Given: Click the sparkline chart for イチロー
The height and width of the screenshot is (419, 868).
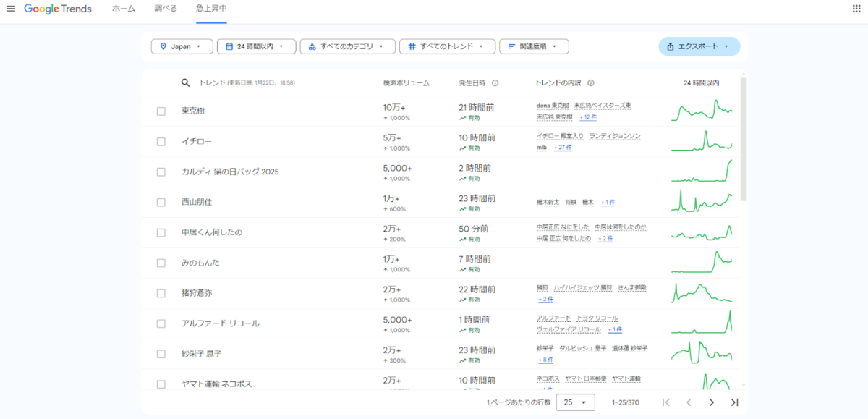Looking at the screenshot, I should tap(702, 141).
